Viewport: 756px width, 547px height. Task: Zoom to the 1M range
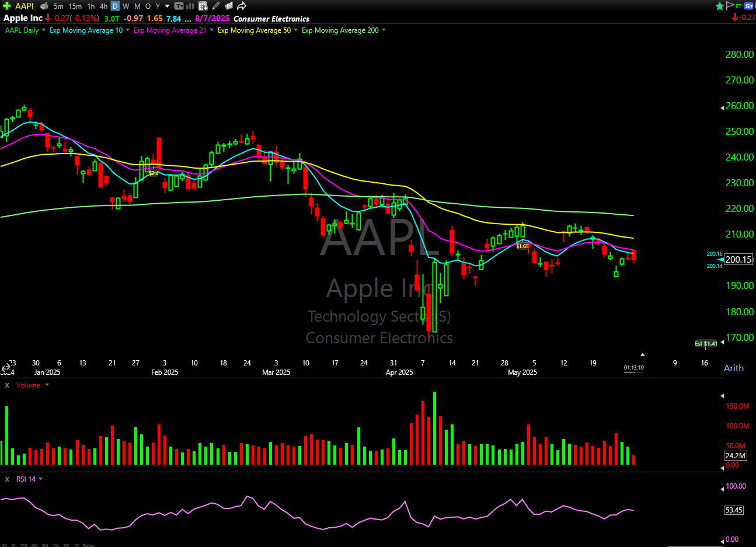tap(55, 545)
